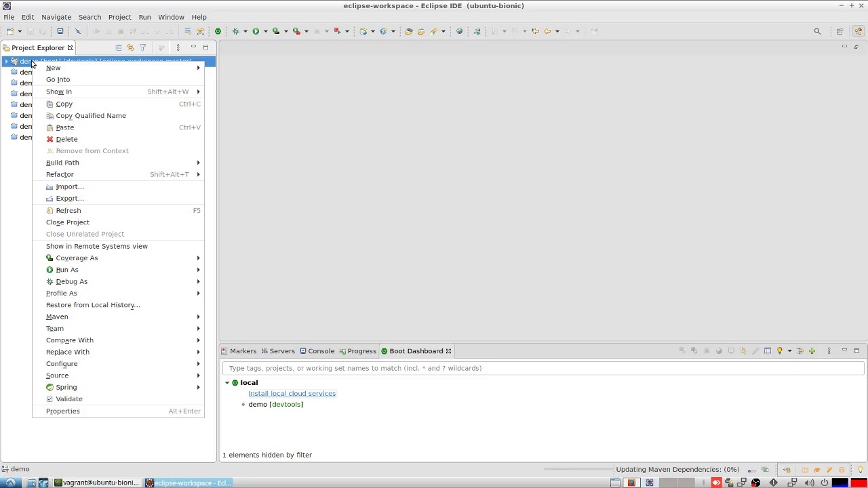868x488 pixels.
Task: Open dropdown arrow beside Boot Dashboard lightbulb
Action: [x=789, y=351]
